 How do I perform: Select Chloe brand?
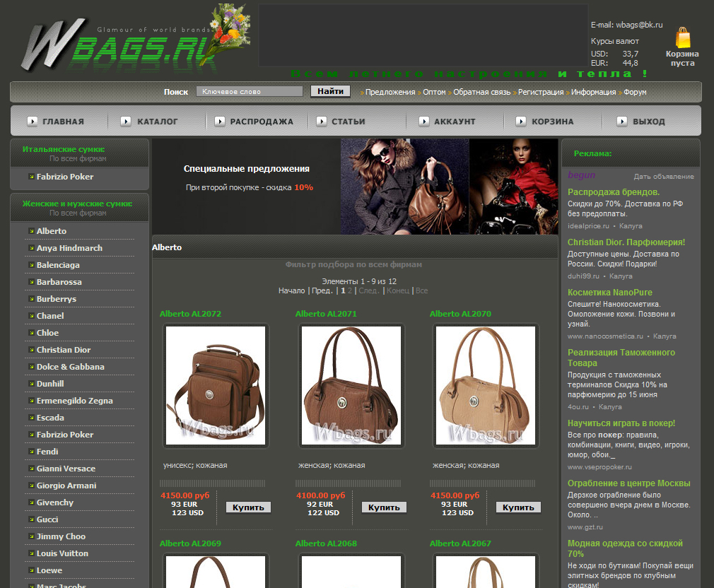pyautogui.click(x=48, y=333)
